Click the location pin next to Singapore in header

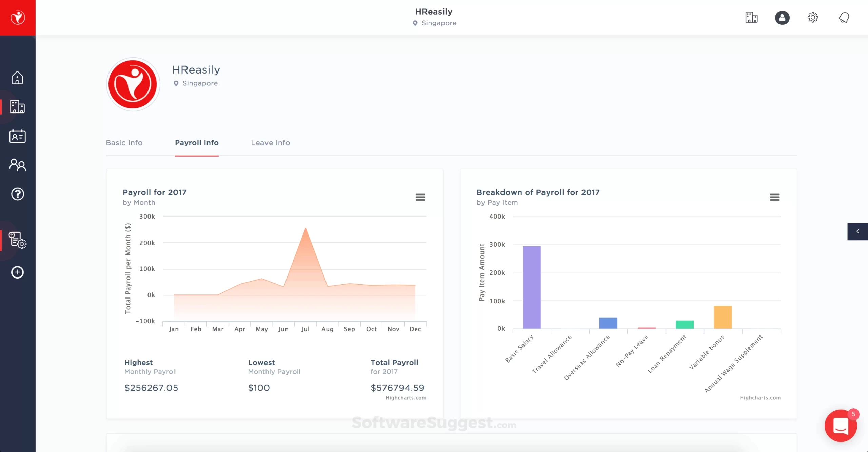point(415,23)
